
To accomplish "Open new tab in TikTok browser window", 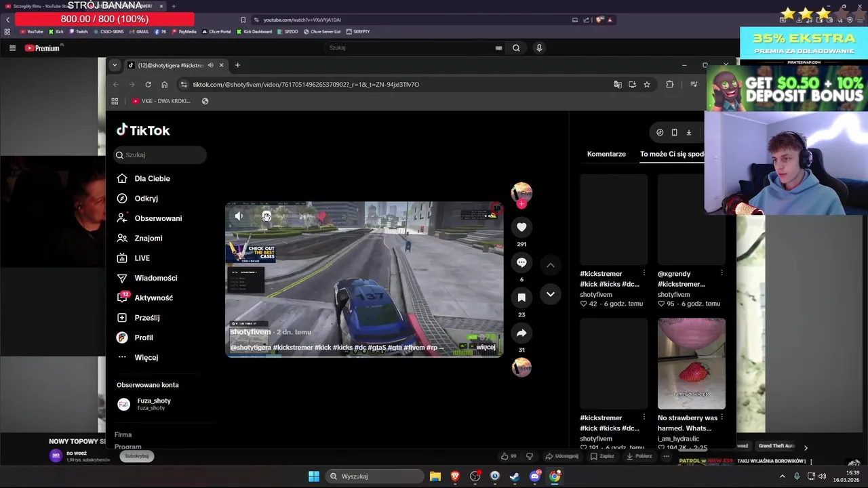I will pyautogui.click(x=237, y=65).
